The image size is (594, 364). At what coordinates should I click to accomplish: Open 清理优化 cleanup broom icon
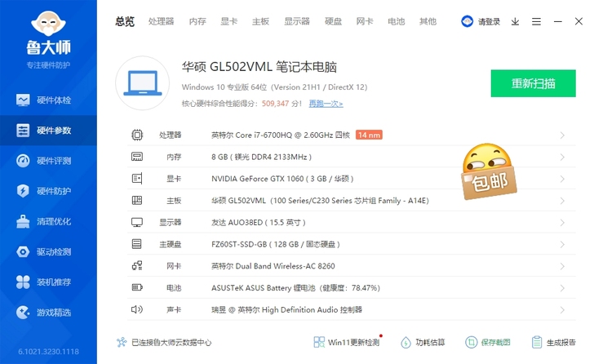pos(23,221)
